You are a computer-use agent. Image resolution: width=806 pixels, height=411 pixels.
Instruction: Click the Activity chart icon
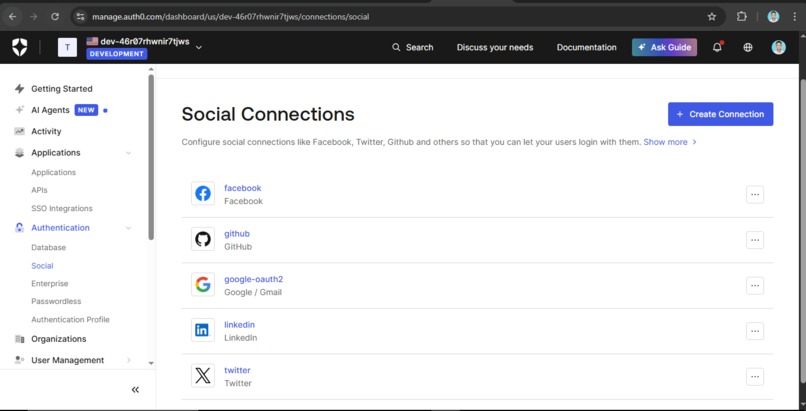point(20,132)
